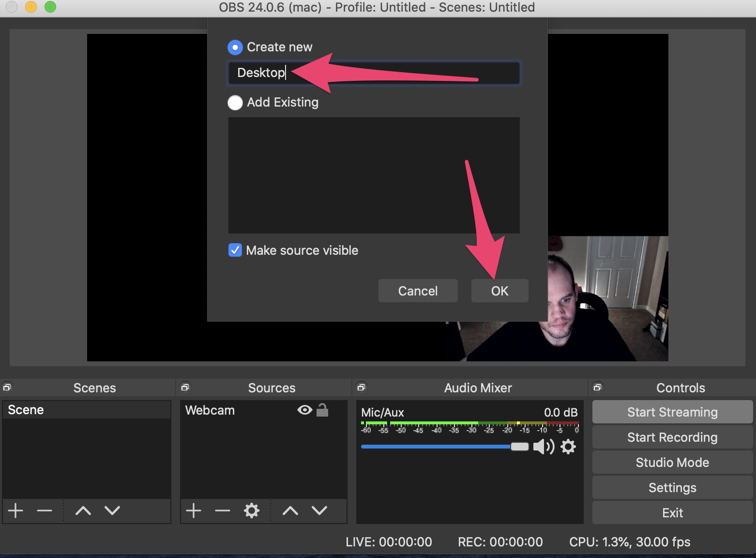Pop out the Scenes dock panel
The height and width of the screenshot is (558, 756).
(7, 387)
